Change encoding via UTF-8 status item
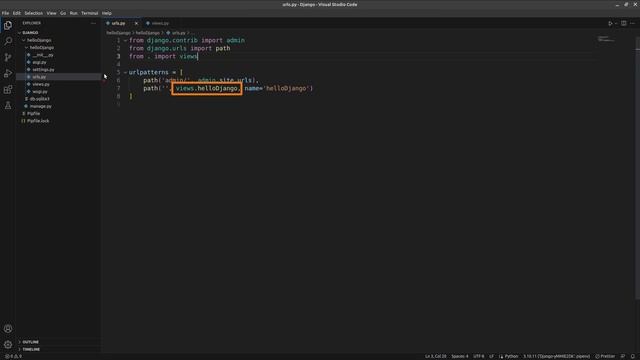The width and height of the screenshot is (640, 360). 478,356
